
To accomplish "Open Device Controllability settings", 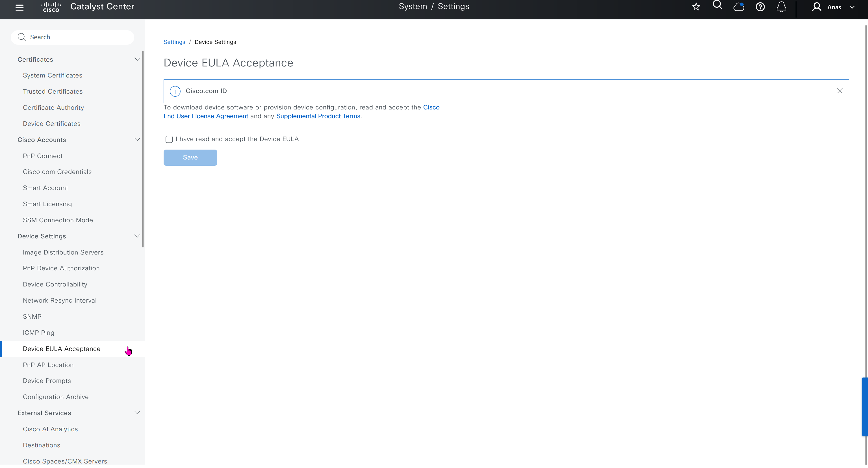I will pyautogui.click(x=55, y=284).
